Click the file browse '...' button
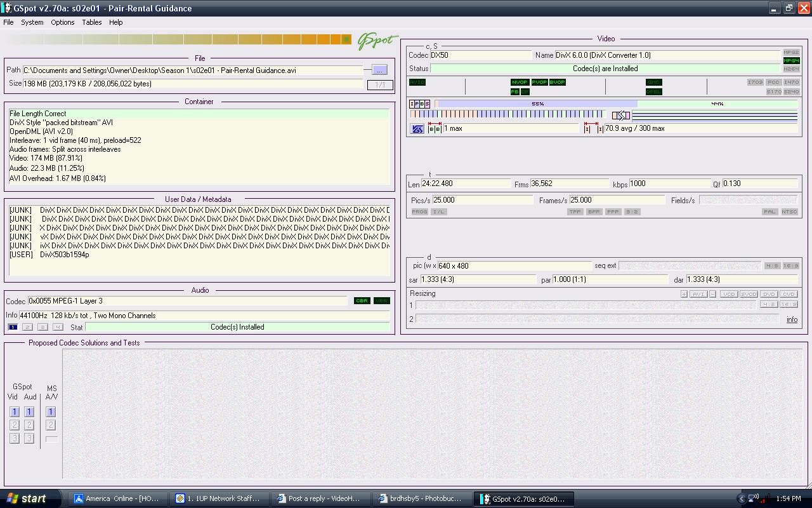The image size is (812, 508). click(379, 70)
